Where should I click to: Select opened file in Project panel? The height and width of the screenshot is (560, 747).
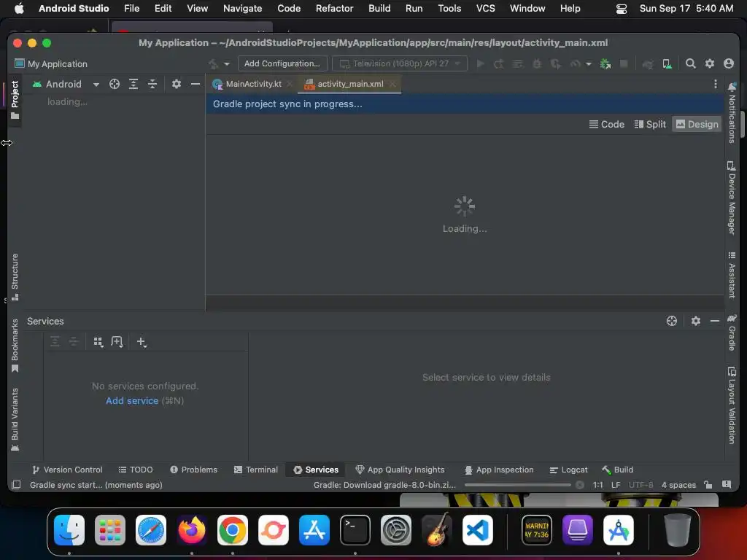coord(115,85)
